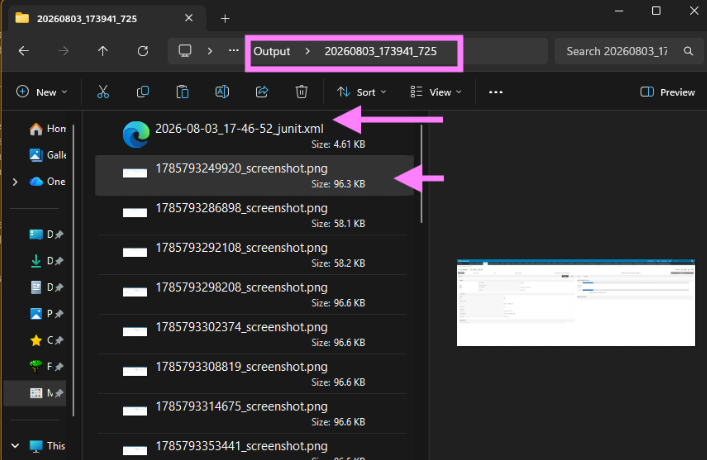
Task: Click the Edge icon of junit.xml
Action: pos(136,134)
